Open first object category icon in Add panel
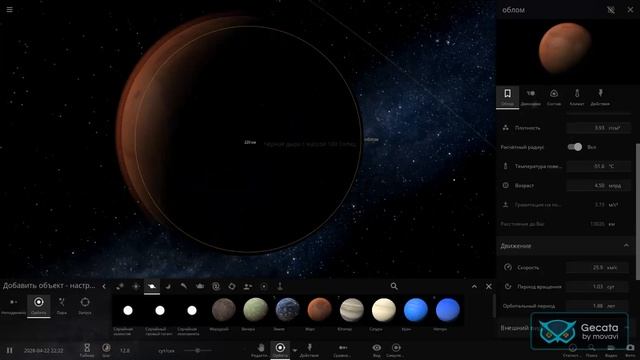The width and height of the screenshot is (640, 360). pos(120,287)
